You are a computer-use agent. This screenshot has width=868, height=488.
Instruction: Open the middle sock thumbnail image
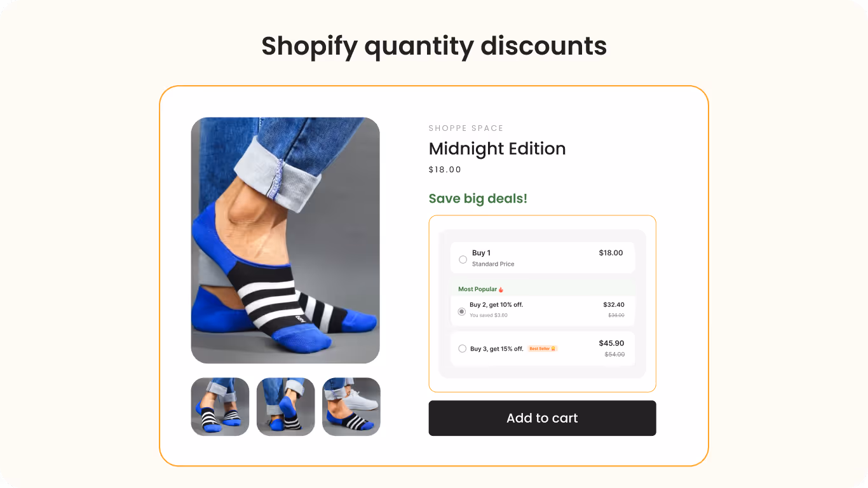(x=285, y=407)
